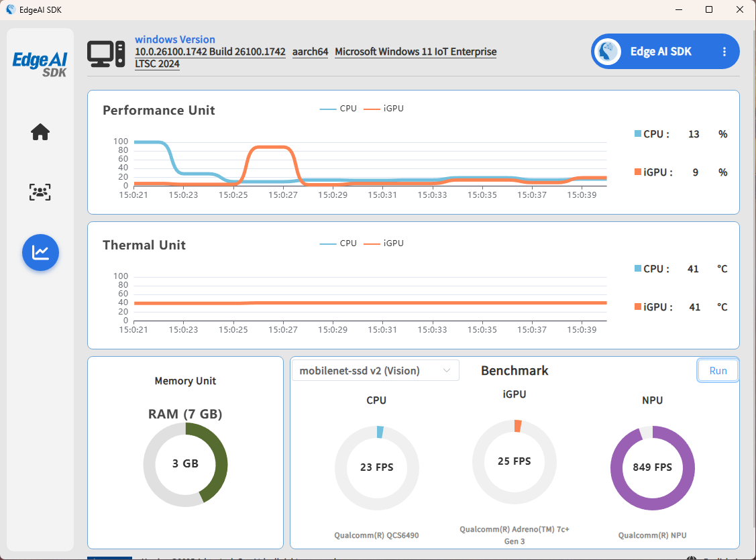This screenshot has width=756, height=560.
Task: Click the Memory Unit label
Action: (x=185, y=381)
